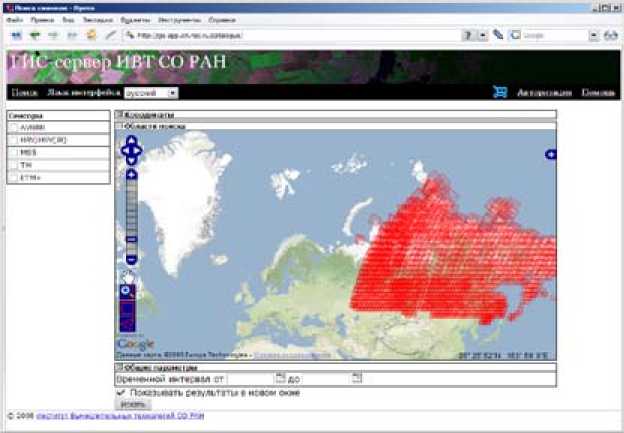Image resolution: width=624 pixels, height=433 pixels.
Task: Click the search engine icon in search box
Action: click(515, 35)
